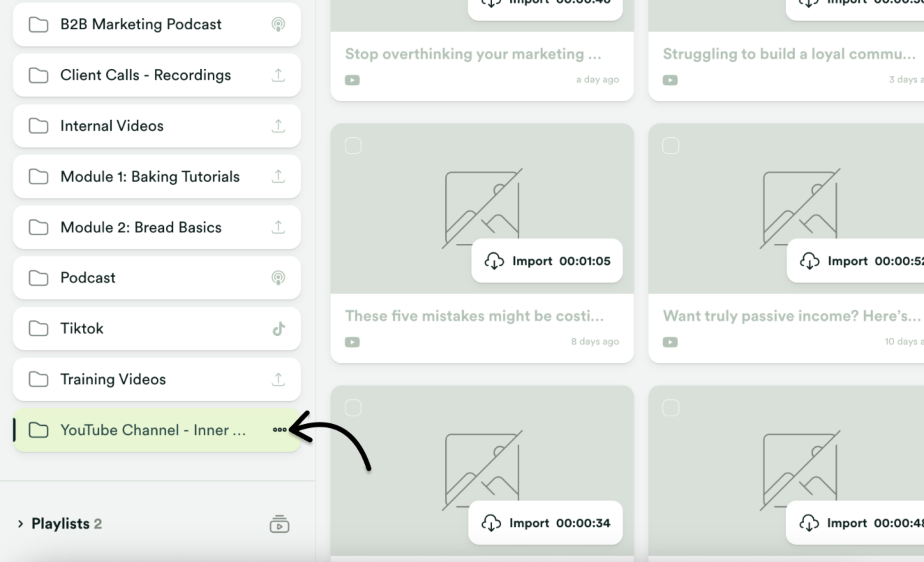Click folder icon of Internal Videos
Viewport: 924px width, 562px height.
pyautogui.click(x=39, y=126)
